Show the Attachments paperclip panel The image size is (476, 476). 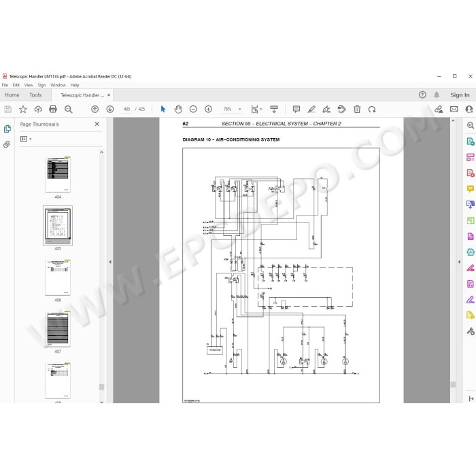(x=7, y=144)
